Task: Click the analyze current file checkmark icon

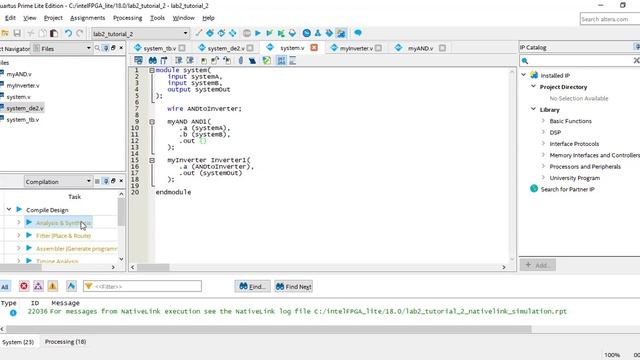Action: tap(267, 60)
